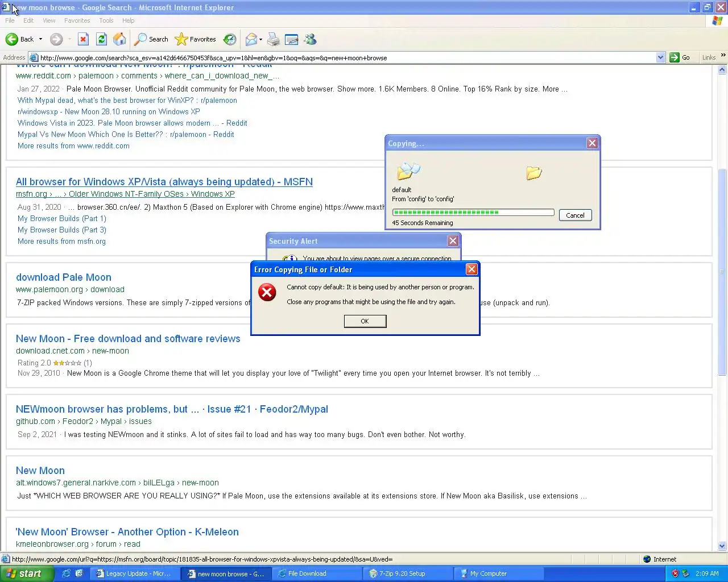Click scrollbar down arrow
The height and width of the screenshot is (582, 728).
tap(722, 546)
